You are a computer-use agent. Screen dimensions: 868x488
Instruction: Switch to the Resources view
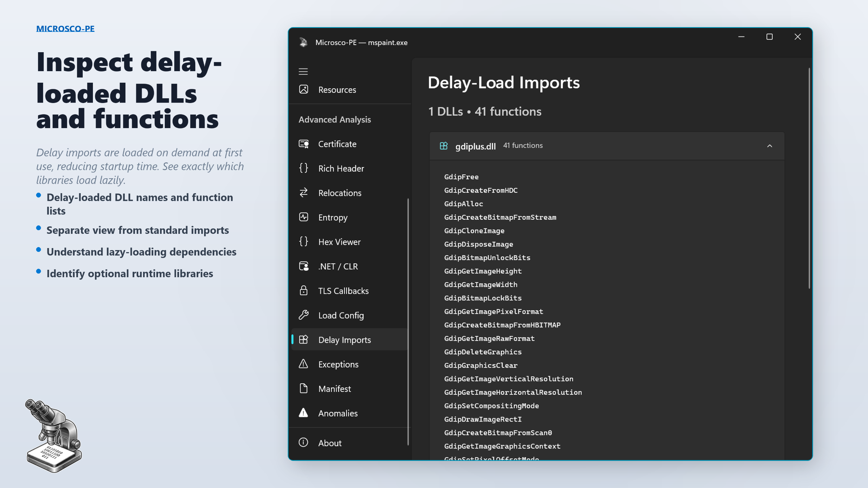[337, 89]
